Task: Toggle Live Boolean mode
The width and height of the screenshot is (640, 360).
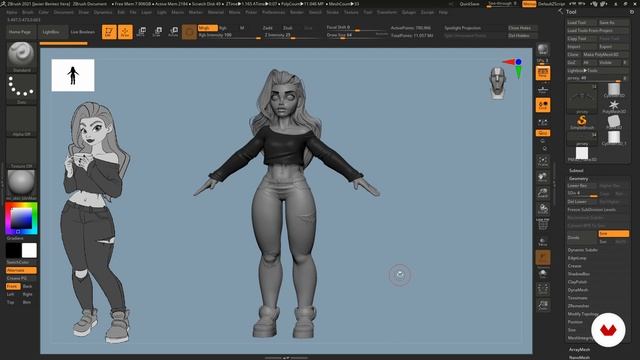Action: tap(82, 32)
